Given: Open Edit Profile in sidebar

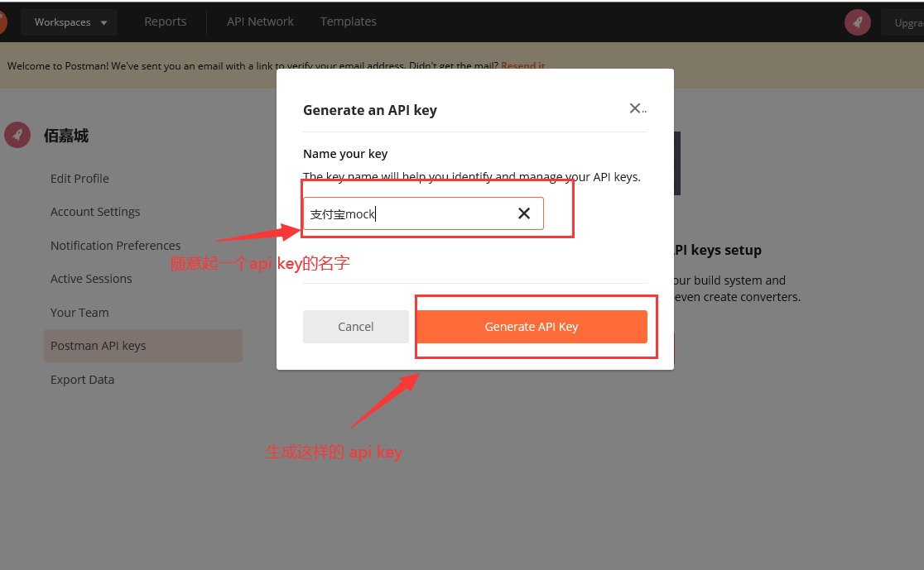Looking at the screenshot, I should (79, 179).
